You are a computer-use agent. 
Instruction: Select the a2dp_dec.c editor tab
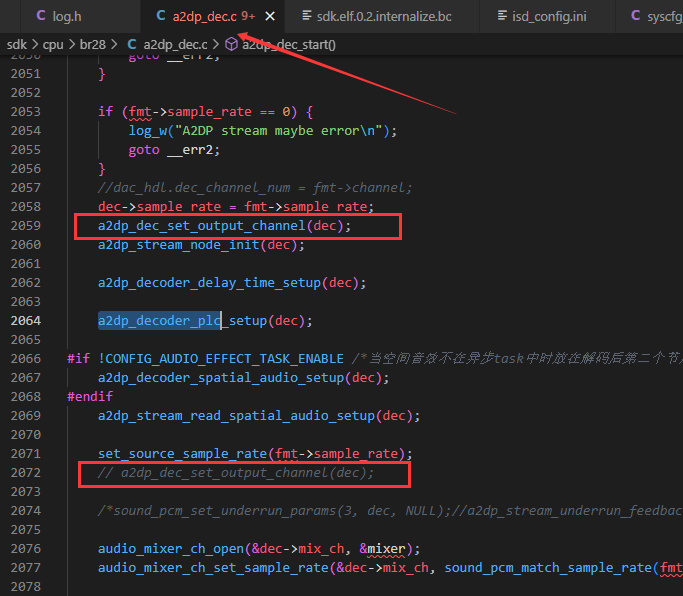coord(205,17)
